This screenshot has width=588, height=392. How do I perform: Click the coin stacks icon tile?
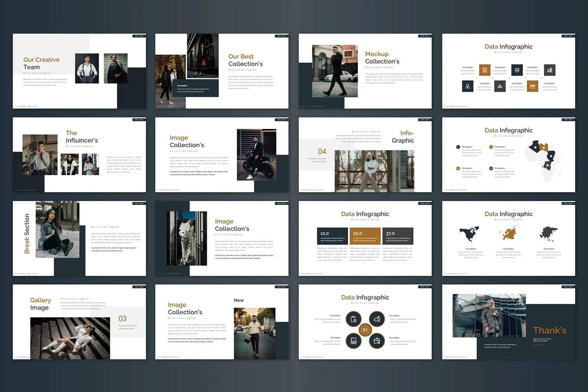550,70
